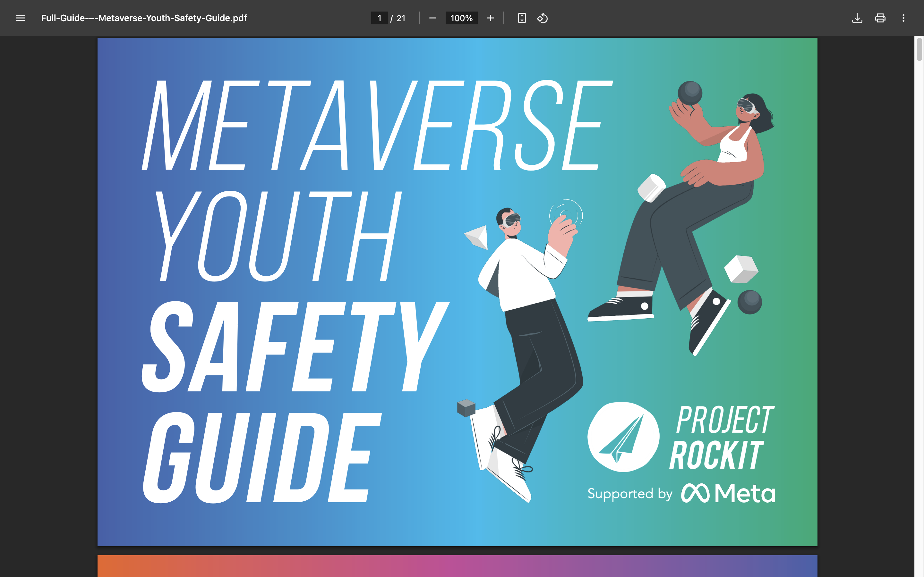Print the document

pos(880,18)
